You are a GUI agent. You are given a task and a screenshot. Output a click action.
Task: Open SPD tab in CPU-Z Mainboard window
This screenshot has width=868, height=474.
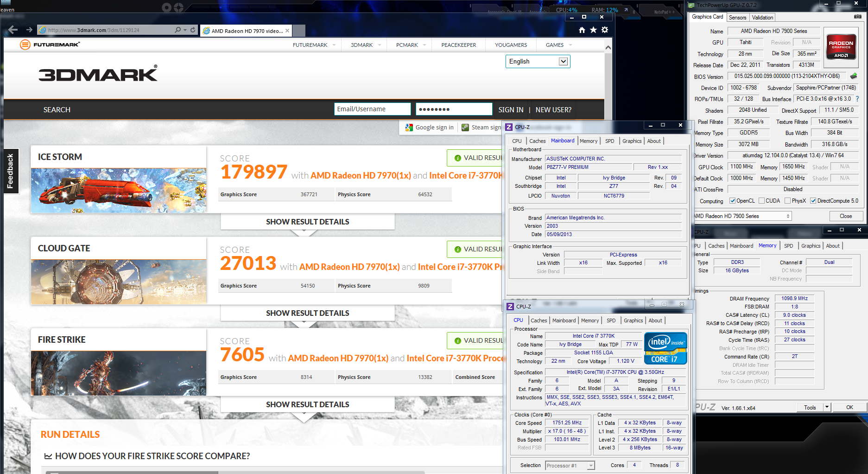click(609, 141)
